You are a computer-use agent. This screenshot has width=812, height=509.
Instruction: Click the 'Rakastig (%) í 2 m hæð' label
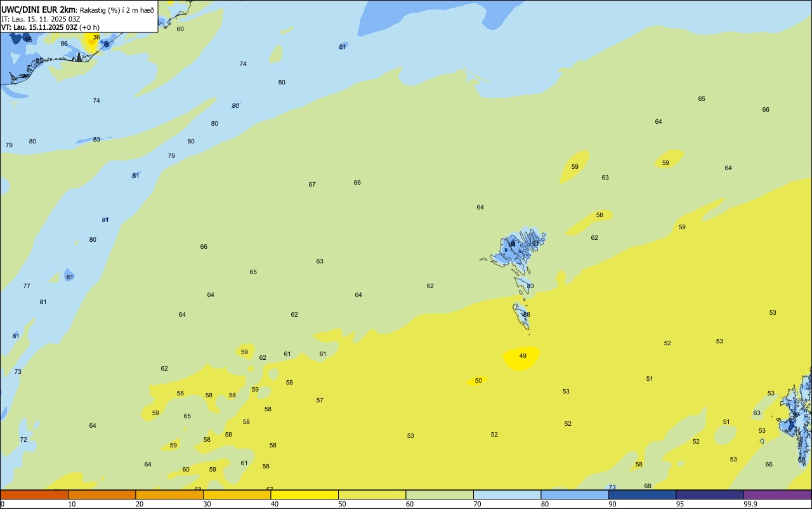[x=117, y=10]
